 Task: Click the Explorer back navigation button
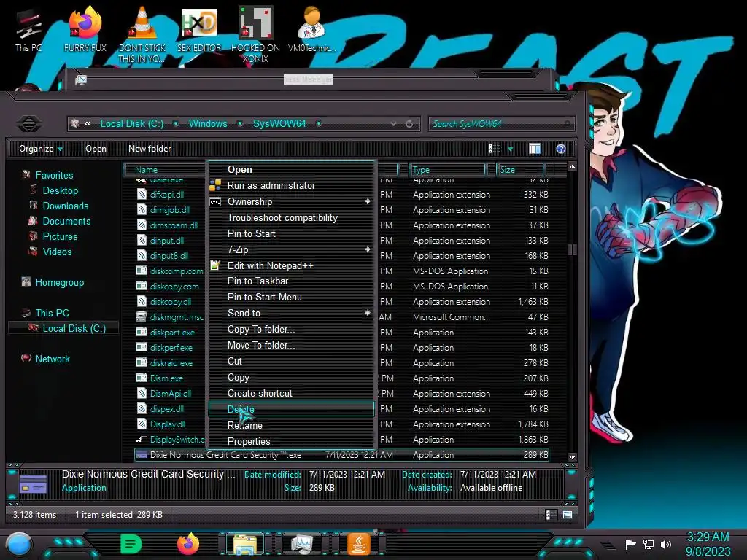coord(29,124)
